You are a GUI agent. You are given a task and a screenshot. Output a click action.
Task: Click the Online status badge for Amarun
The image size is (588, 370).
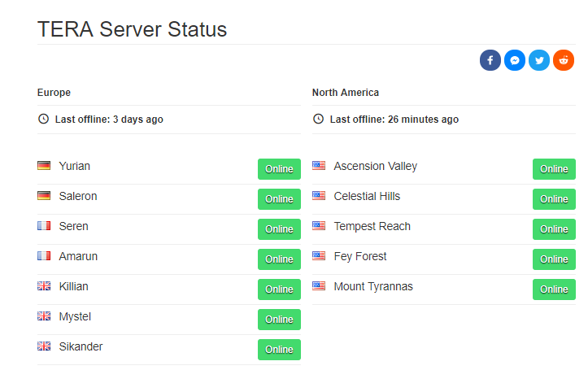point(279,259)
